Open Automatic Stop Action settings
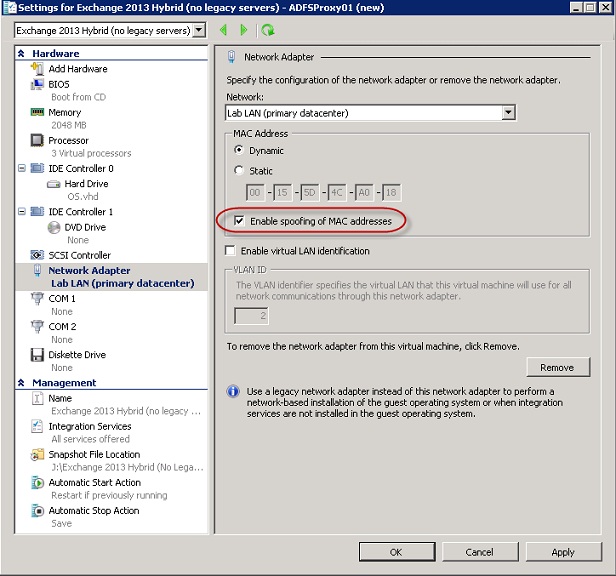The width and height of the screenshot is (616, 576). (94, 511)
